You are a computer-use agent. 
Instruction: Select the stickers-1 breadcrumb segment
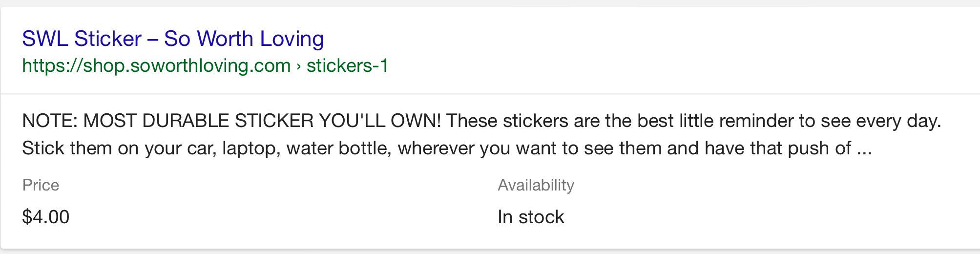(x=347, y=65)
